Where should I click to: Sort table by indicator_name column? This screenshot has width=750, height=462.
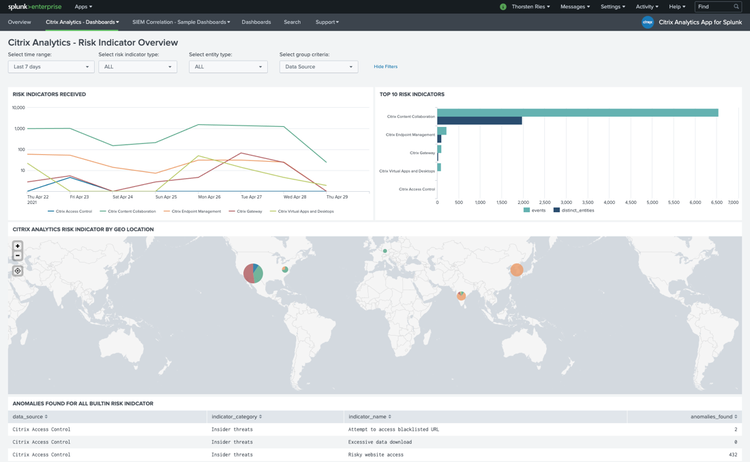pyautogui.click(x=370, y=417)
